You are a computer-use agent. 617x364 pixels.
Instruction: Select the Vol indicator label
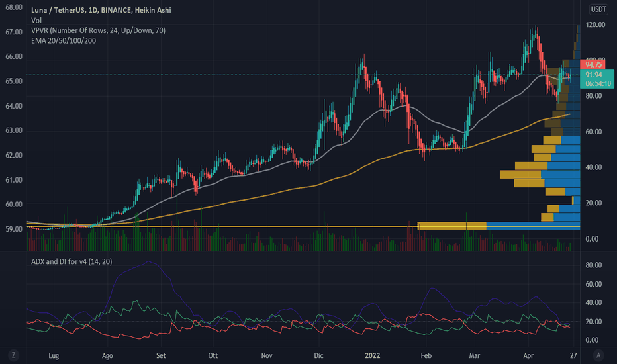coord(36,20)
